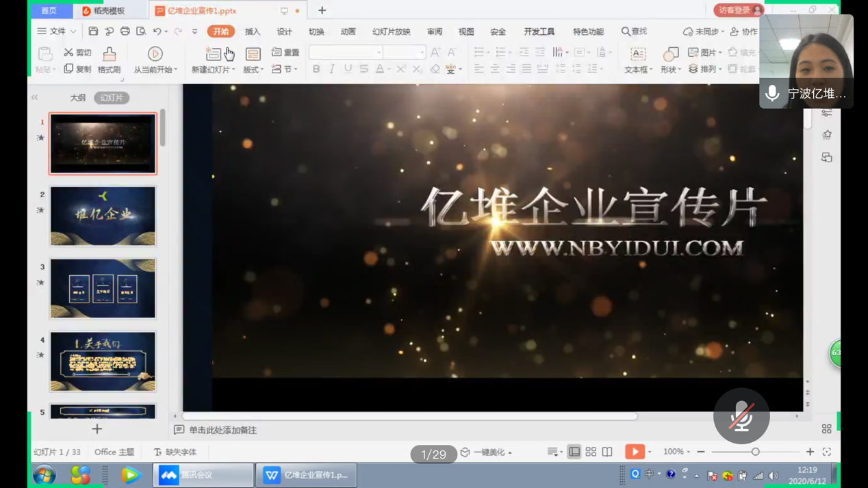Select slide 3 thumbnail in panel
Viewport: 868px width, 488px height.
coord(103,288)
